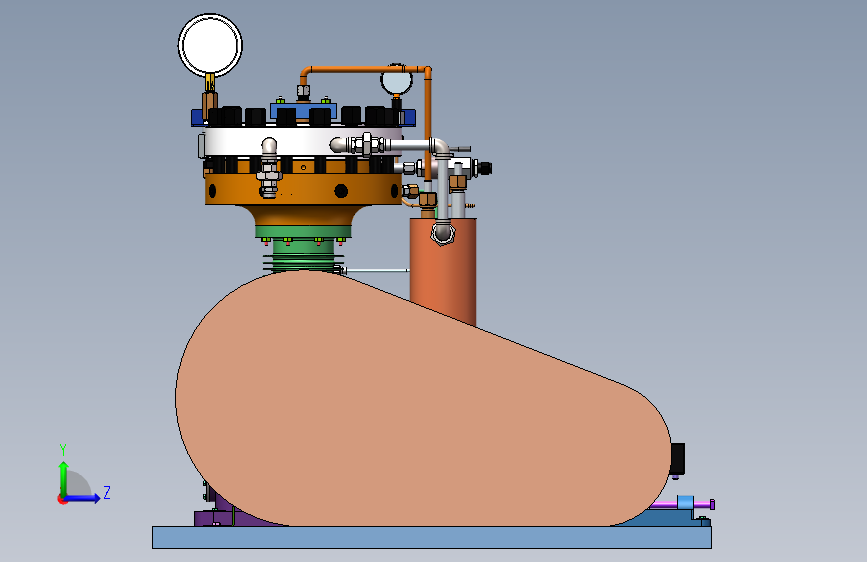Click the upright copper cylinder beside the tank
867x562 pixels.
pos(443,271)
